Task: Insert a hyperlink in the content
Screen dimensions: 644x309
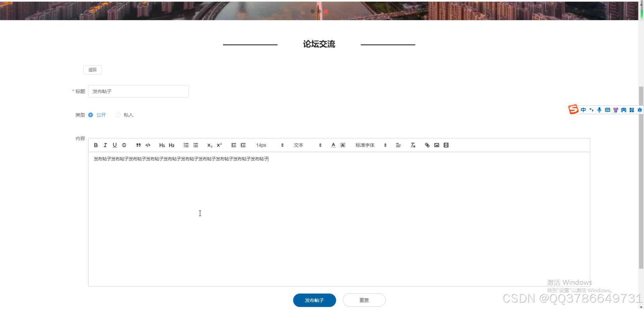Action: [x=427, y=145]
